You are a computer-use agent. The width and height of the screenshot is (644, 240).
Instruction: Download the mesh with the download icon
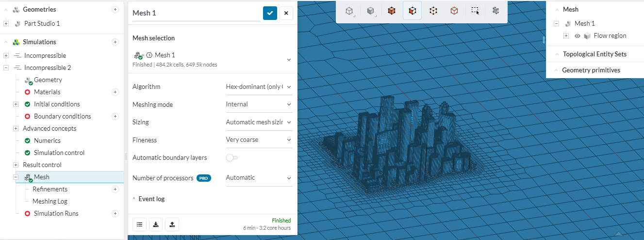[x=156, y=224]
